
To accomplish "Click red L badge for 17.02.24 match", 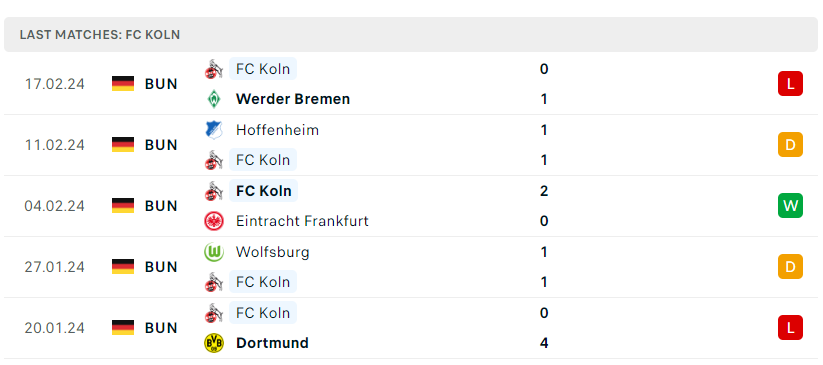I will (790, 84).
